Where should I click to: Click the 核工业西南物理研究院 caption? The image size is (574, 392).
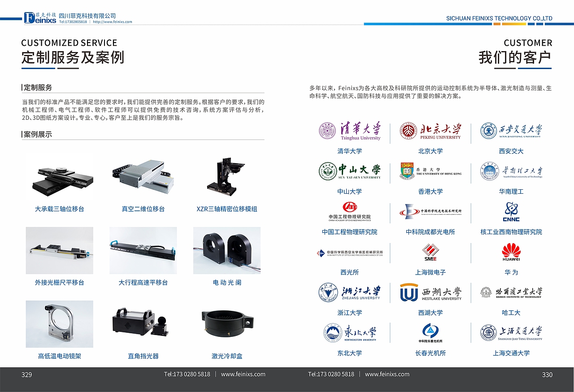click(511, 232)
